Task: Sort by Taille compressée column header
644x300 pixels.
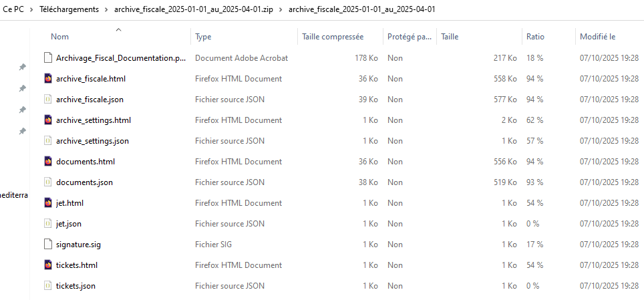Action: (x=333, y=37)
